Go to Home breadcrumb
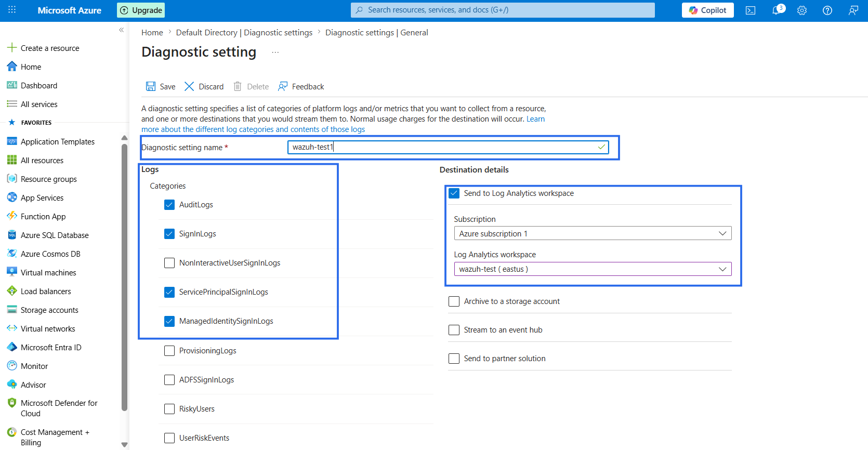Viewport: 868px width, 450px height. (x=152, y=32)
